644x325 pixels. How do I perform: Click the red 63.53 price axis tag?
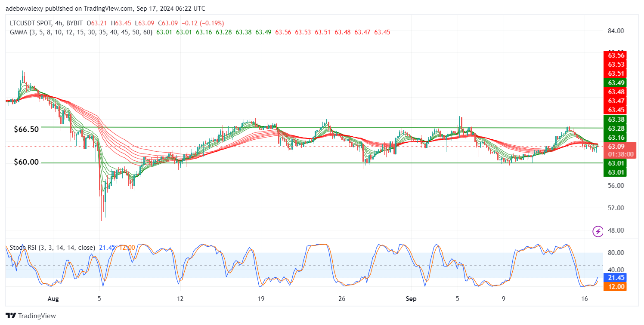point(616,64)
